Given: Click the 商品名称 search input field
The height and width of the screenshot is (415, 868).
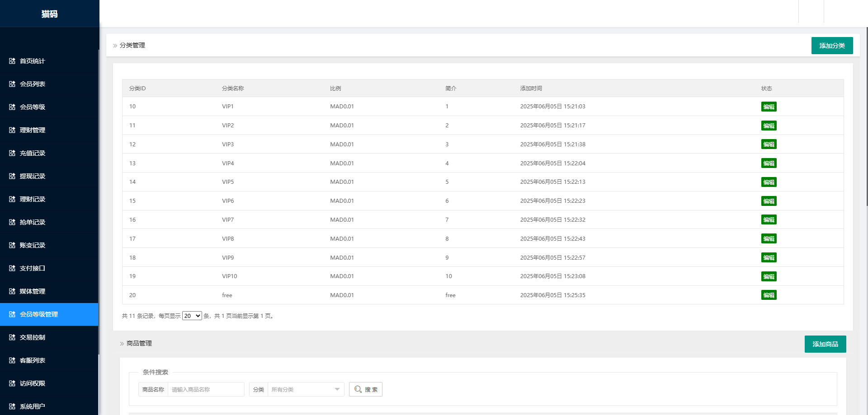Looking at the screenshot, I should (x=206, y=389).
